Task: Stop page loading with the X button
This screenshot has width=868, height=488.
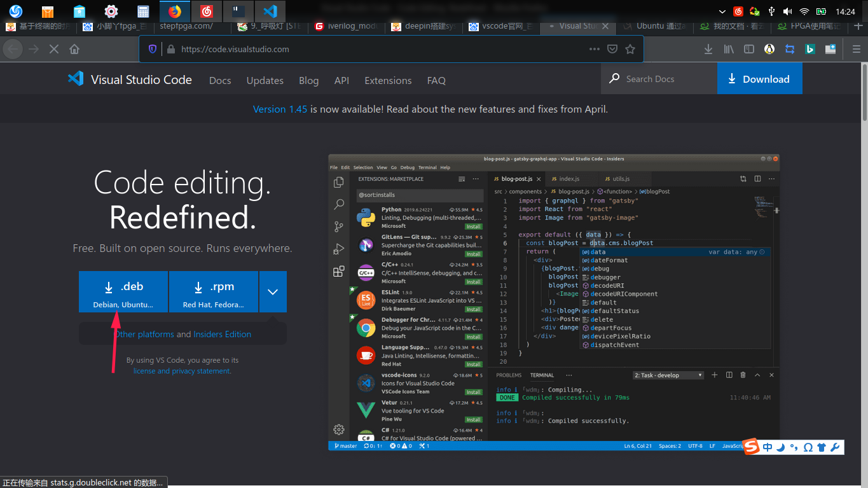Action: 54,49
